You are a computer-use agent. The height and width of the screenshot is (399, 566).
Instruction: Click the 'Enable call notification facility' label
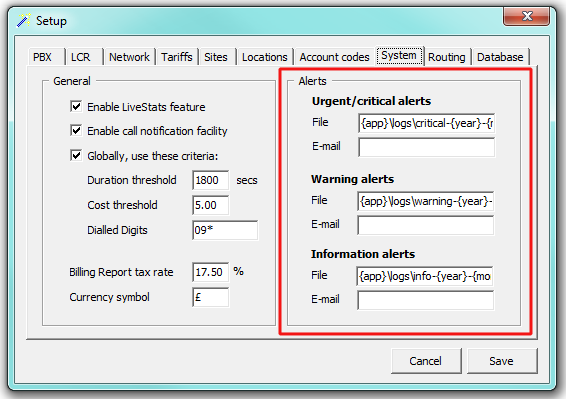coord(157,131)
